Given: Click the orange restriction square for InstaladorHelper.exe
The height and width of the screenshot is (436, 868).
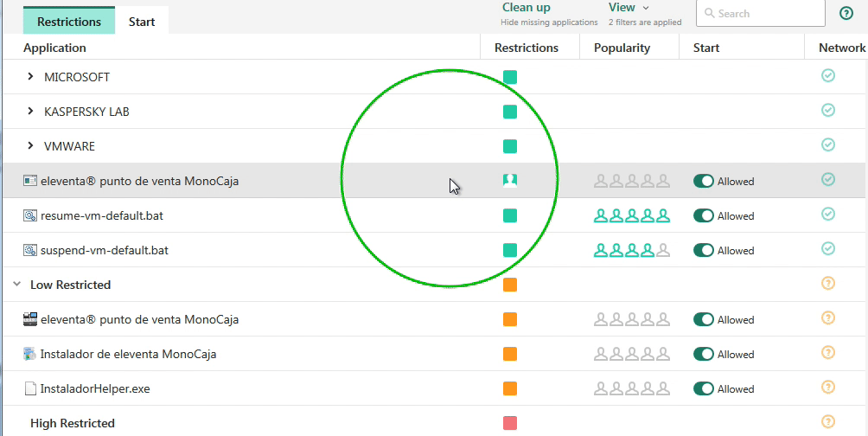Looking at the screenshot, I should pyautogui.click(x=510, y=388).
